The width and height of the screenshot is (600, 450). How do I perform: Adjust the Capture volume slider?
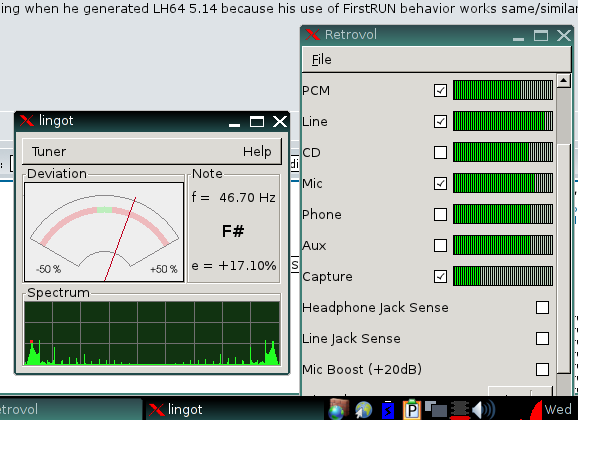503,276
